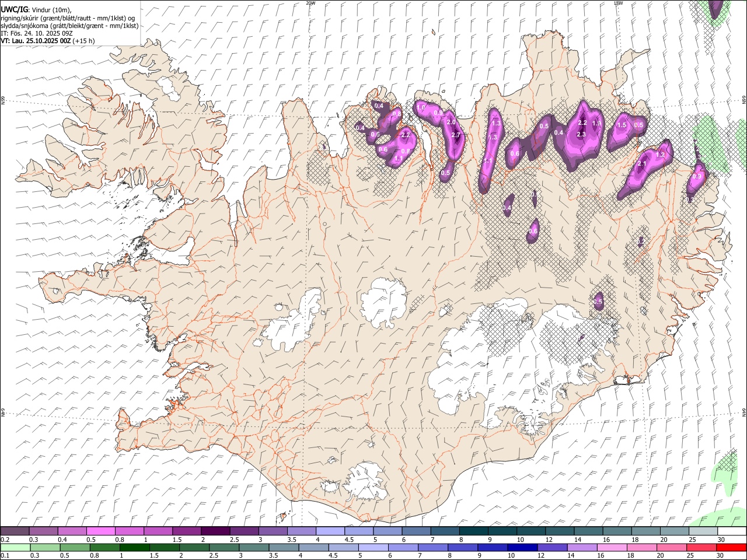This screenshot has width=747, height=560.
Task: Click the snowfall value '1.2' on the map
Action: pos(661,155)
